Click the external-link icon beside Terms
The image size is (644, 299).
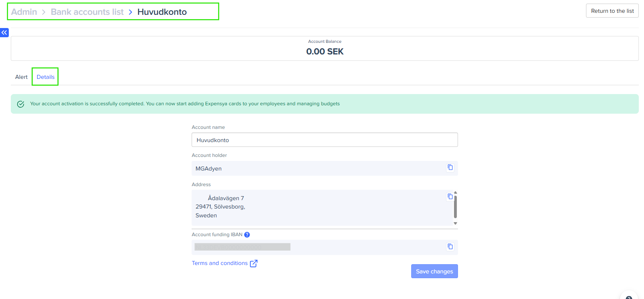pos(254,263)
